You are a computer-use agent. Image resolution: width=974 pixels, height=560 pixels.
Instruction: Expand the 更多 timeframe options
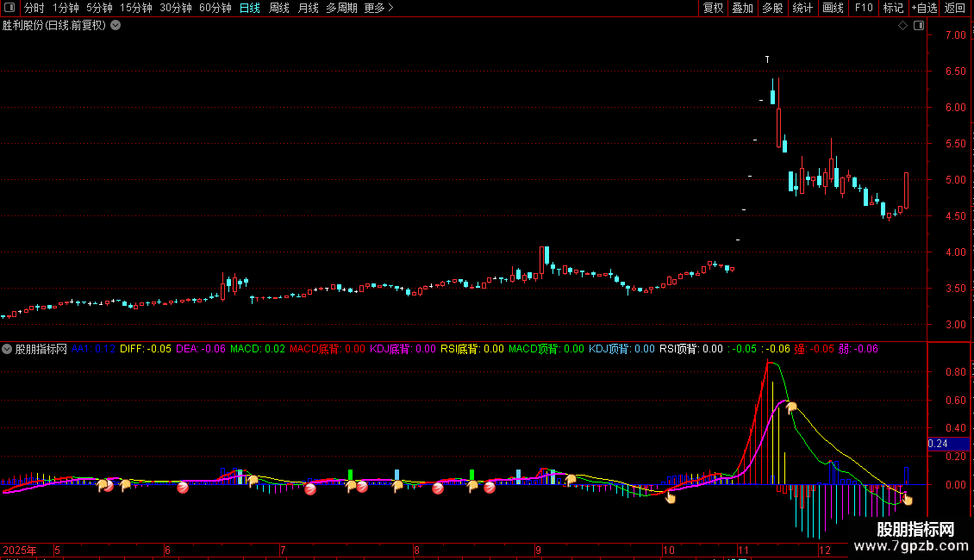point(379,8)
